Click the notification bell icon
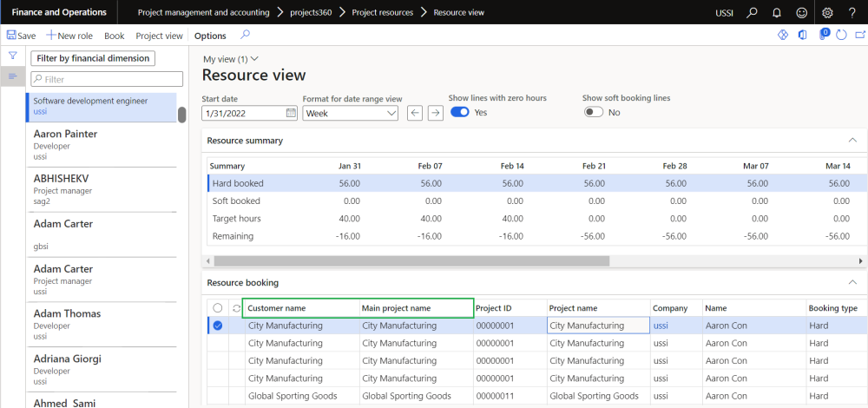The width and height of the screenshot is (868, 408). click(x=777, y=13)
